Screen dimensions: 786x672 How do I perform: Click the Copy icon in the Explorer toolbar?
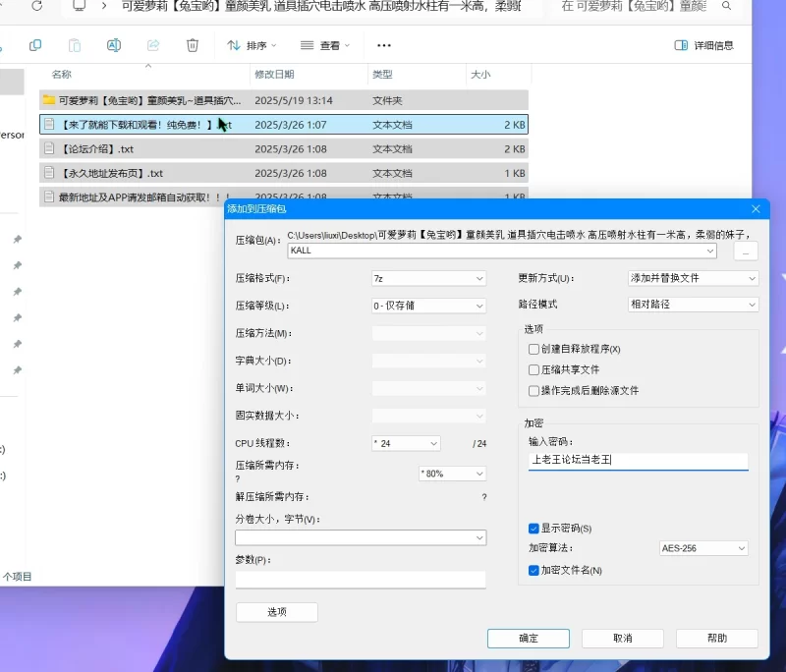(35, 45)
